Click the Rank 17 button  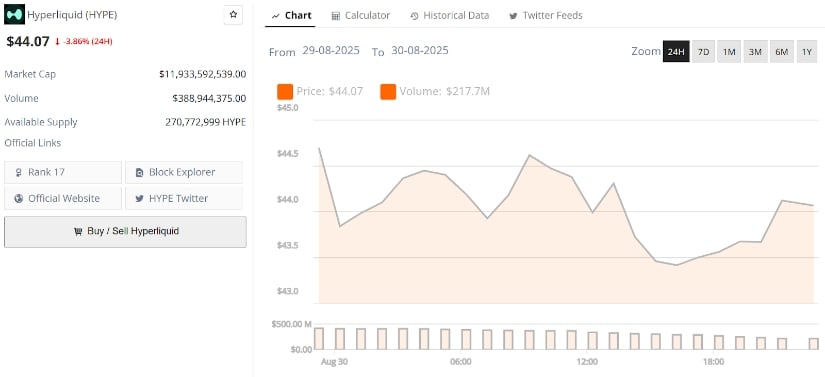point(63,172)
